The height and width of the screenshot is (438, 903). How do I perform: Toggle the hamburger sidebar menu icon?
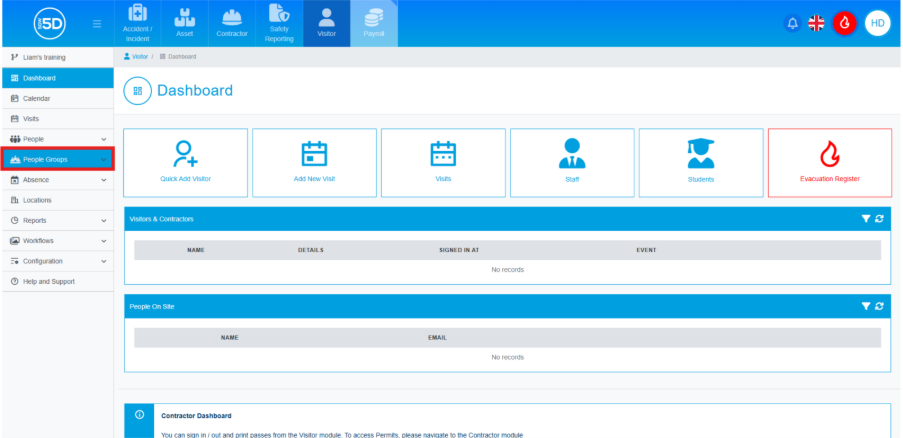(x=96, y=23)
